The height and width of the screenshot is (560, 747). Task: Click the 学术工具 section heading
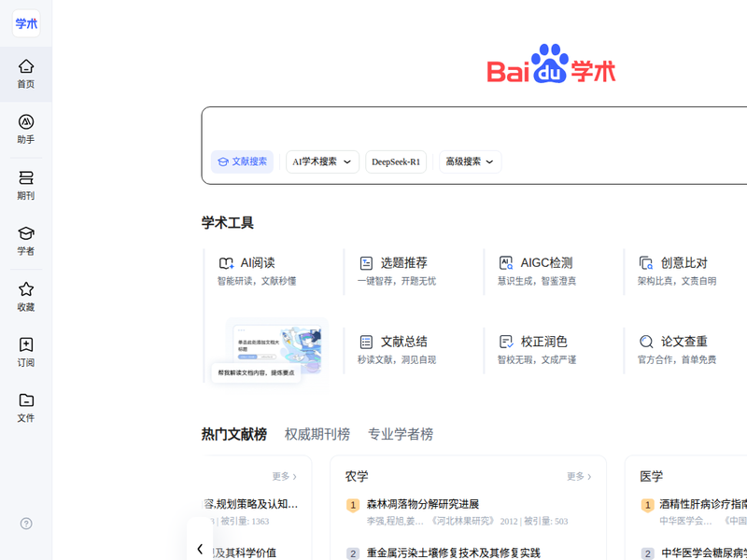click(x=227, y=222)
